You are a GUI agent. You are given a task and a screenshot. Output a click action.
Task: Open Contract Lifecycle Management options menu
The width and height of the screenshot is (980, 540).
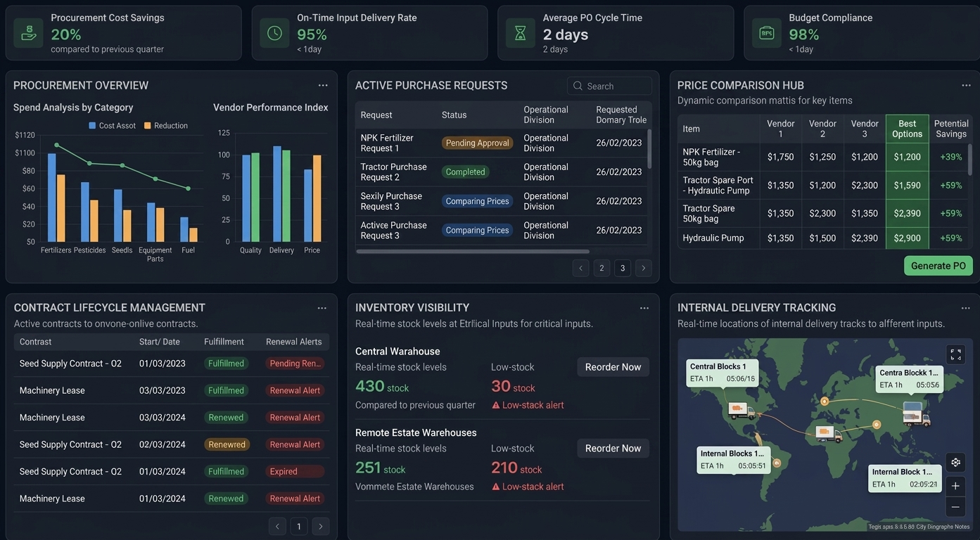point(322,308)
